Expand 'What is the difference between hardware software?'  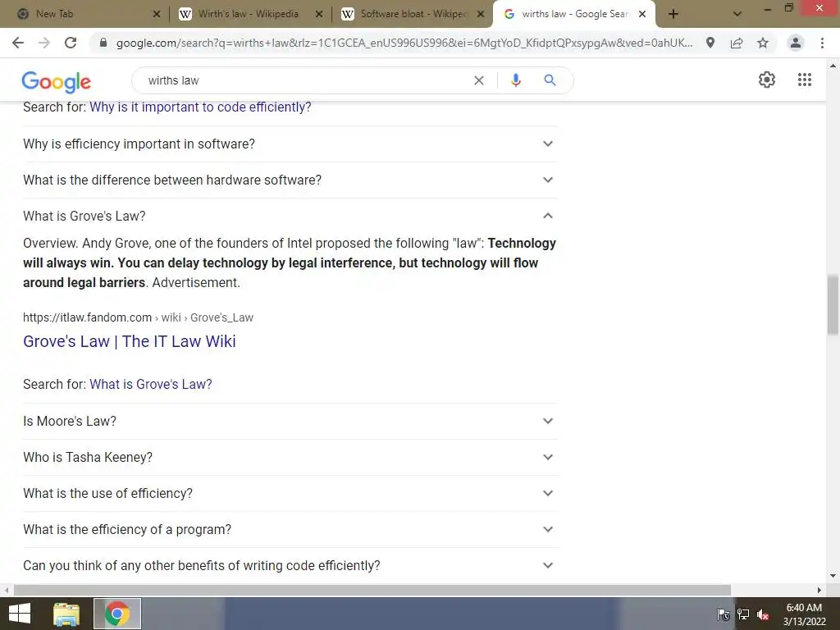[x=290, y=180]
